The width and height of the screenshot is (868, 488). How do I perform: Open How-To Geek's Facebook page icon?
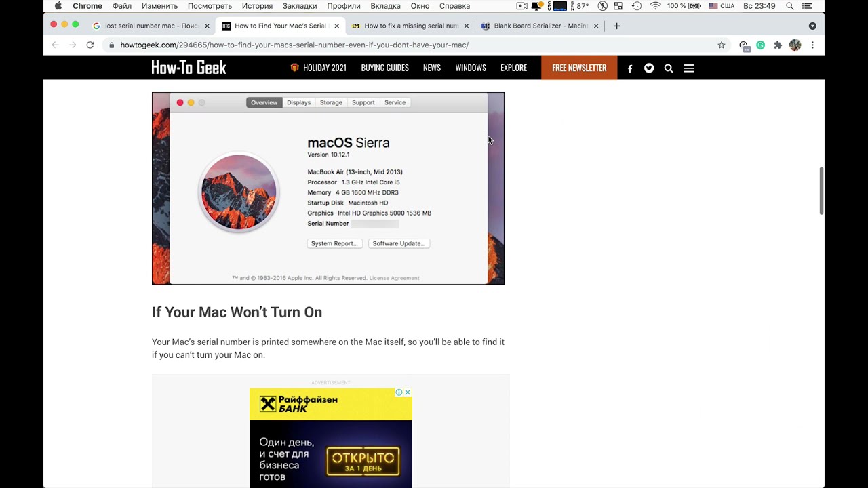(630, 68)
